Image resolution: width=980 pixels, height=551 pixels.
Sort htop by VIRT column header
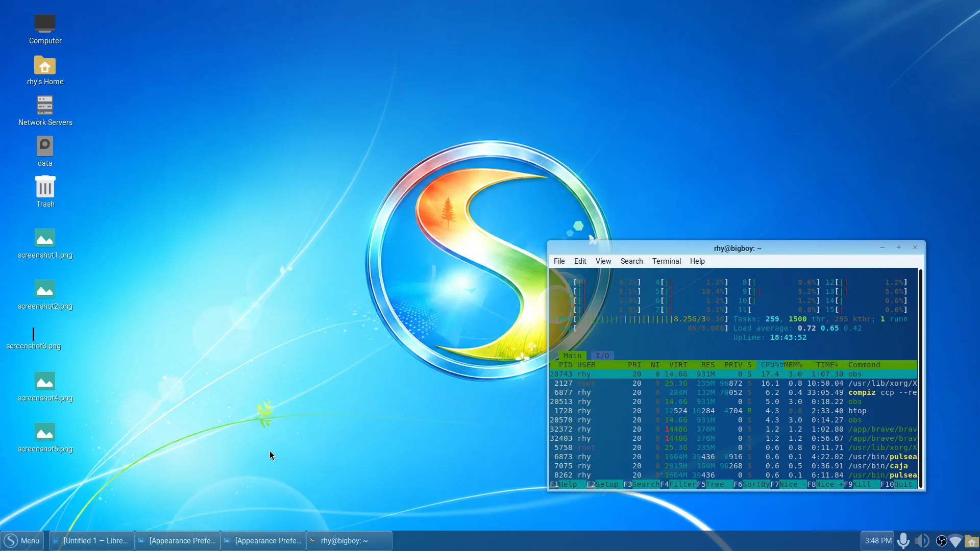click(x=678, y=365)
